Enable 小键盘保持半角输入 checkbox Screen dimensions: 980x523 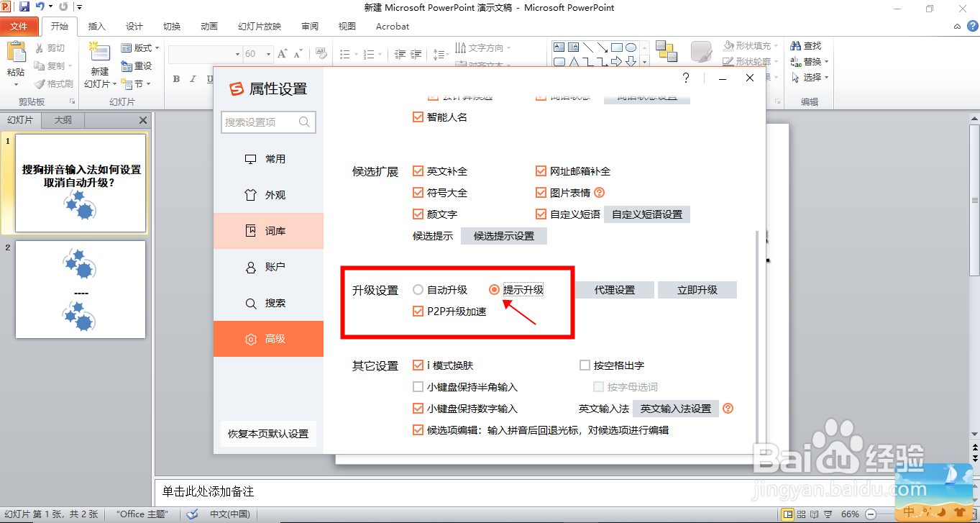(418, 387)
